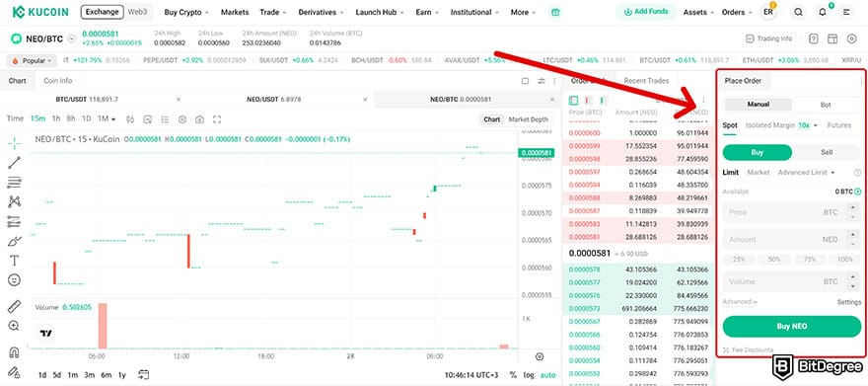Open the hamburger menu in header

click(846, 12)
